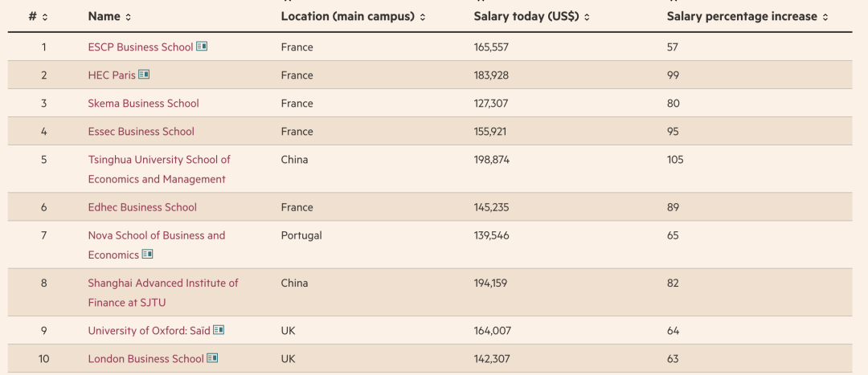Open HEC Paris school name link

pyautogui.click(x=112, y=75)
